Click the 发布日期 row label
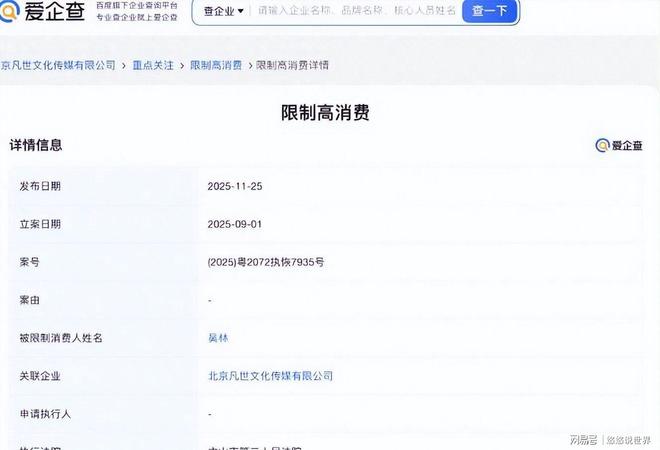 tap(40, 186)
